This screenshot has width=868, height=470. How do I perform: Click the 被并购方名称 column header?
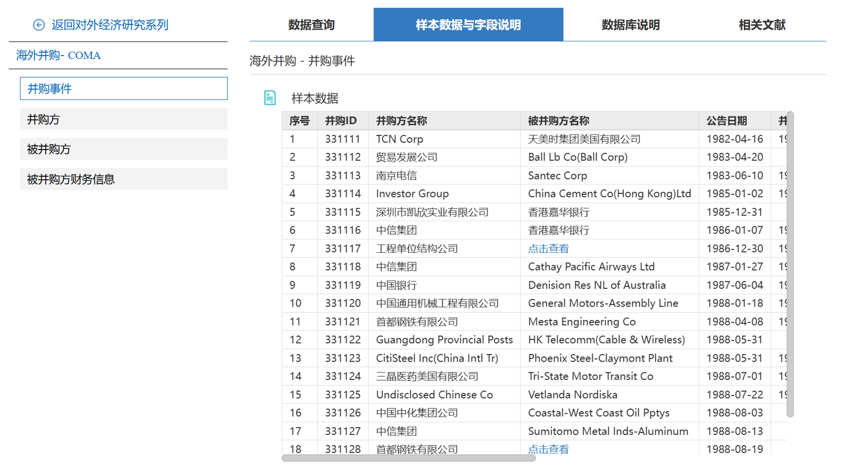click(558, 121)
